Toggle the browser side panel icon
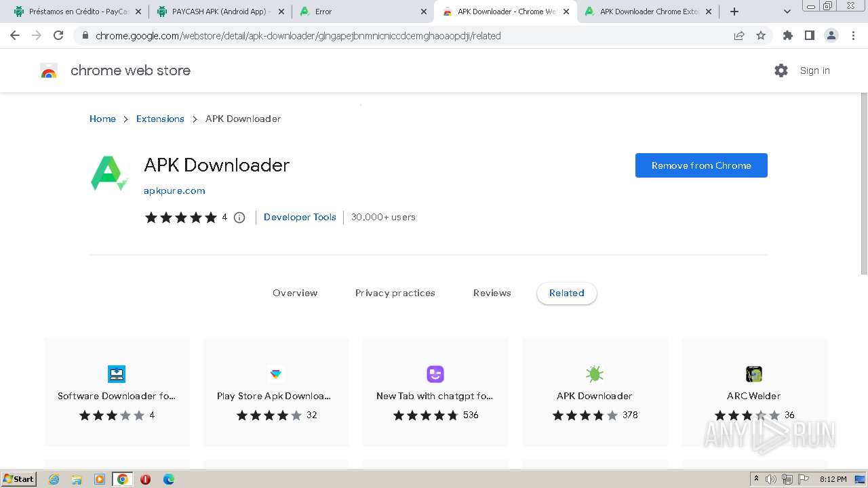This screenshot has width=868, height=488. (x=809, y=35)
